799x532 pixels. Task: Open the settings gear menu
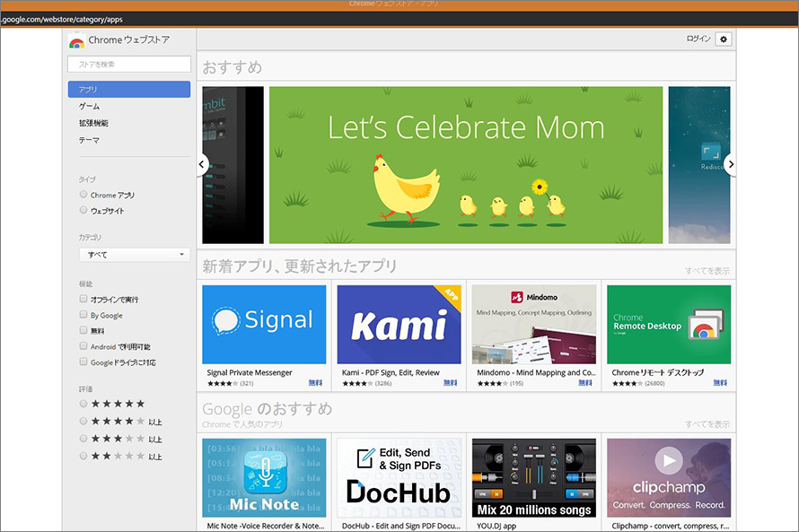coord(723,39)
